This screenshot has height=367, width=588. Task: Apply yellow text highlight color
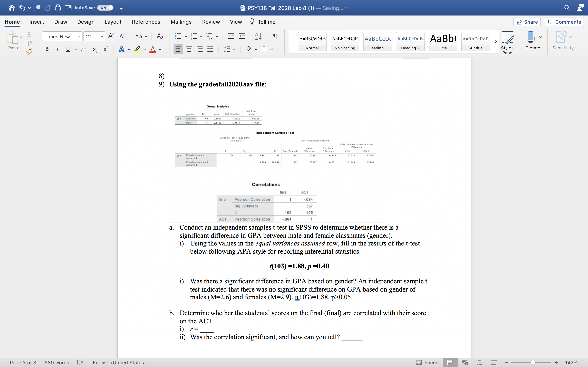pyautogui.click(x=137, y=49)
